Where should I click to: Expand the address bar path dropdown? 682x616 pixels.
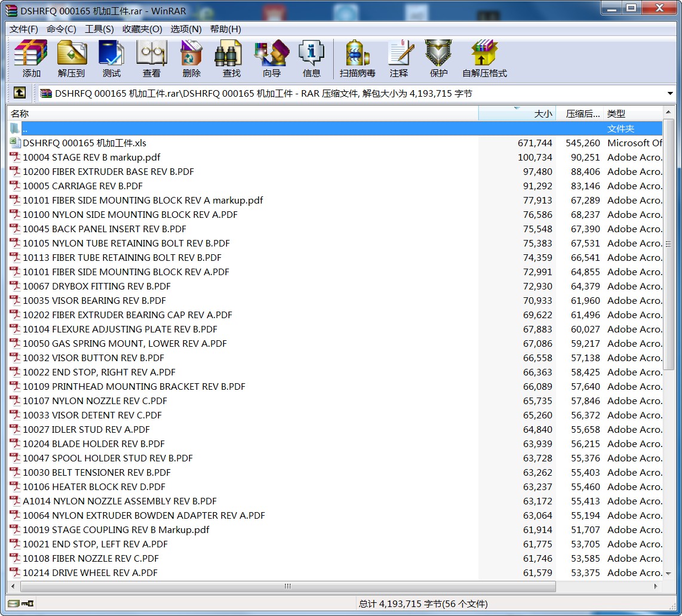click(670, 94)
